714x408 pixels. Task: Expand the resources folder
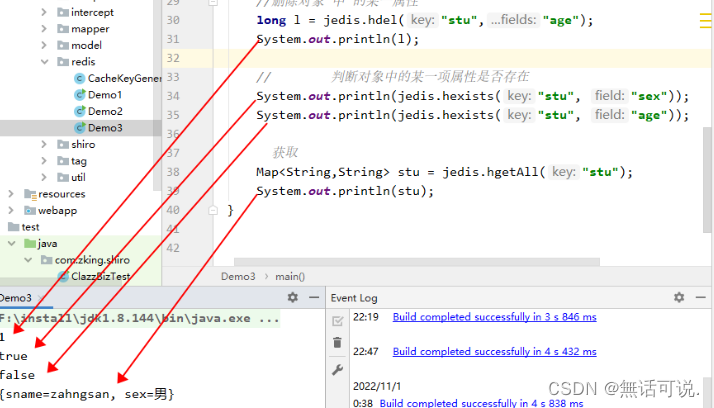pos(11,194)
